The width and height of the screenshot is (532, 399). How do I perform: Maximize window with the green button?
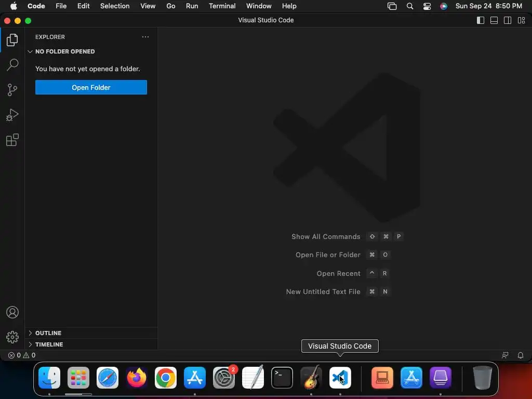[x=28, y=21]
